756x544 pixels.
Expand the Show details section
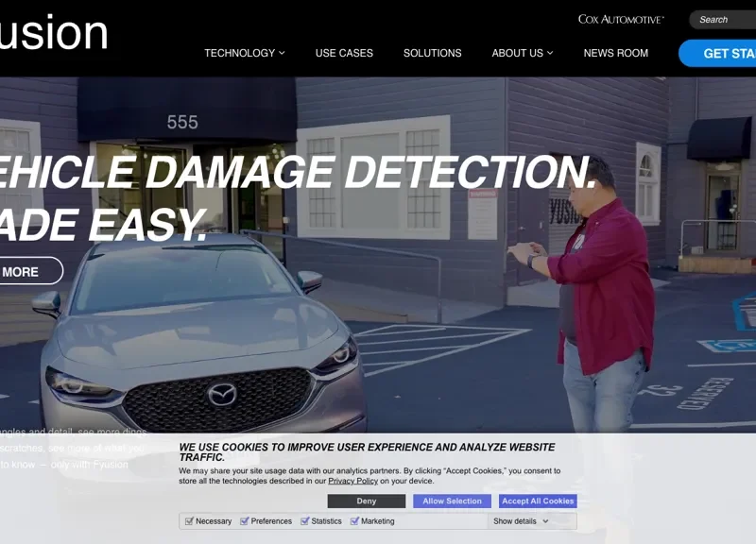tap(521, 521)
